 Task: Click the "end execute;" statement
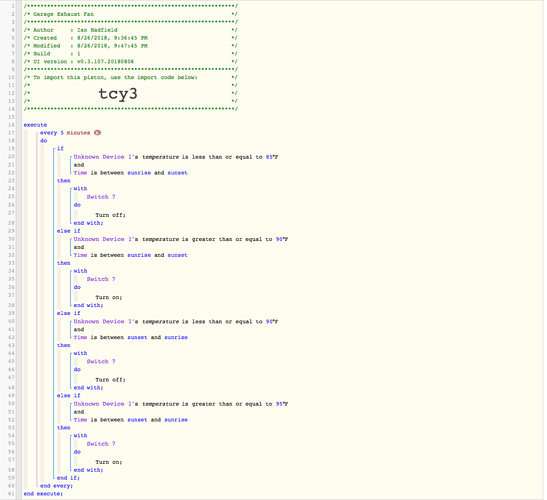[x=43, y=494]
